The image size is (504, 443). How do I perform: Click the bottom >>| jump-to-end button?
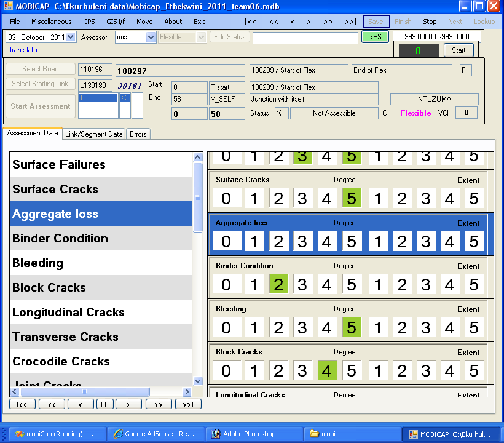(x=188, y=404)
